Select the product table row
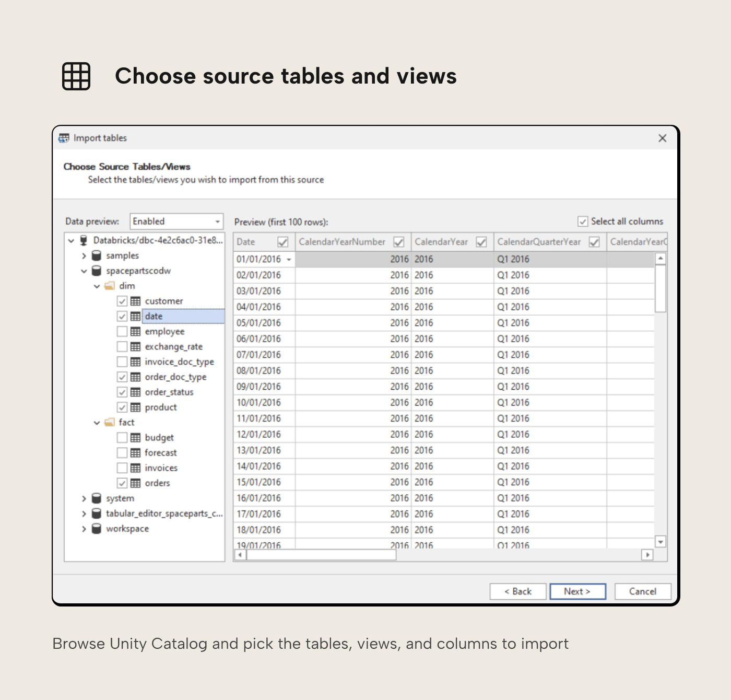This screenshot has width=731, height=700. tap(161, 407)
